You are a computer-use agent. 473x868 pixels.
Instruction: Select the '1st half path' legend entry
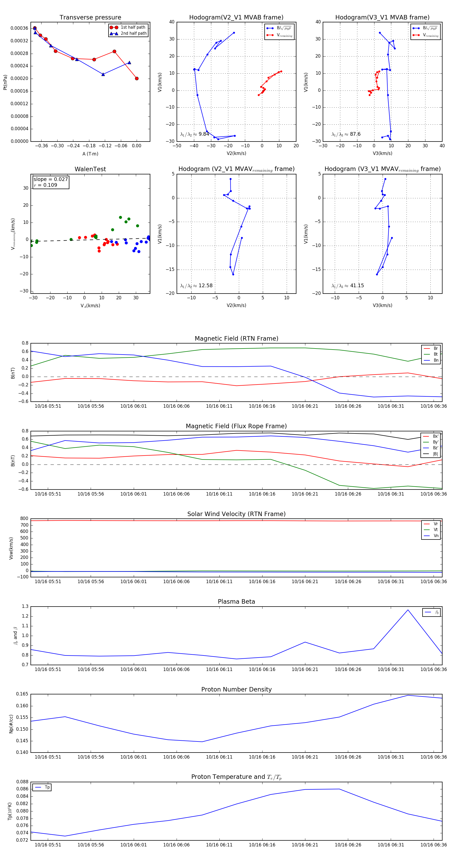(128, 27)
